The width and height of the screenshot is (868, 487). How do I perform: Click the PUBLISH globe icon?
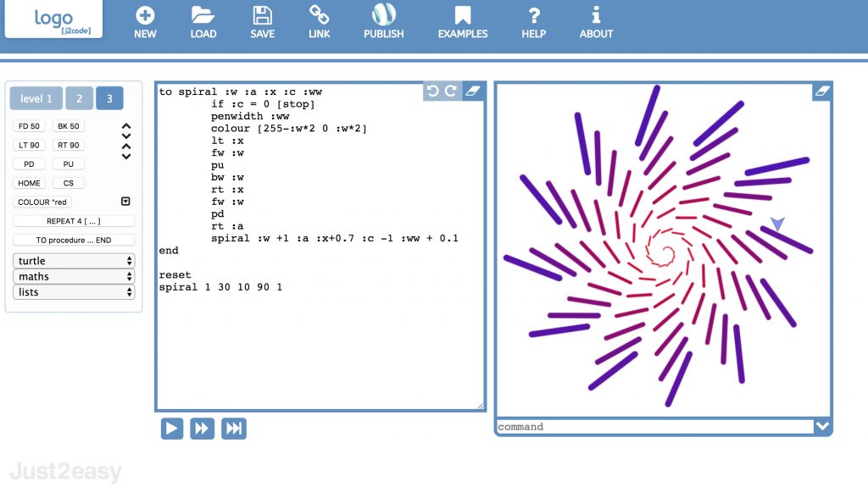(x=383, y=15)
